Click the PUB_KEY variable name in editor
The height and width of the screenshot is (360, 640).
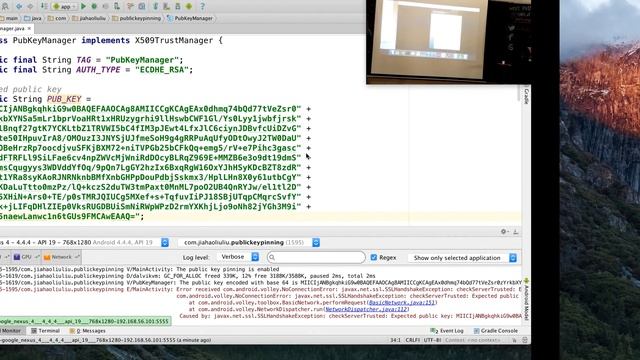[x=64, y=99]
